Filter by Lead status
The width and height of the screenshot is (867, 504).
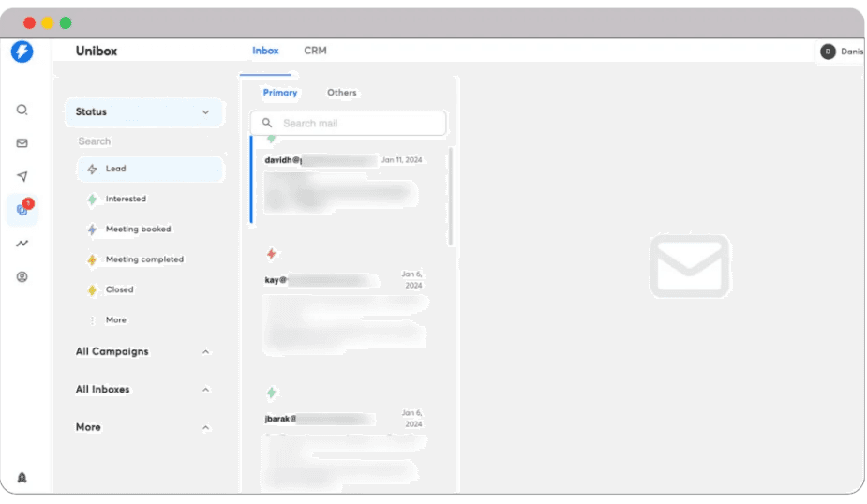150,170
